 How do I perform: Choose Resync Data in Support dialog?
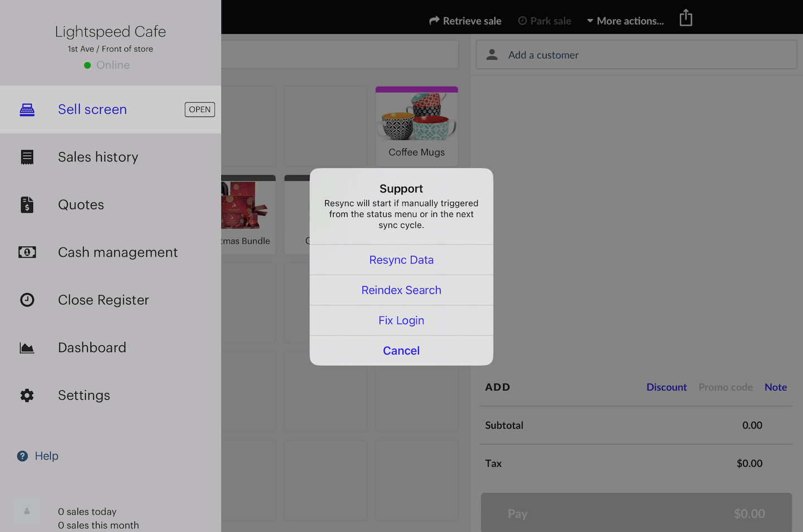click(401, 260)
